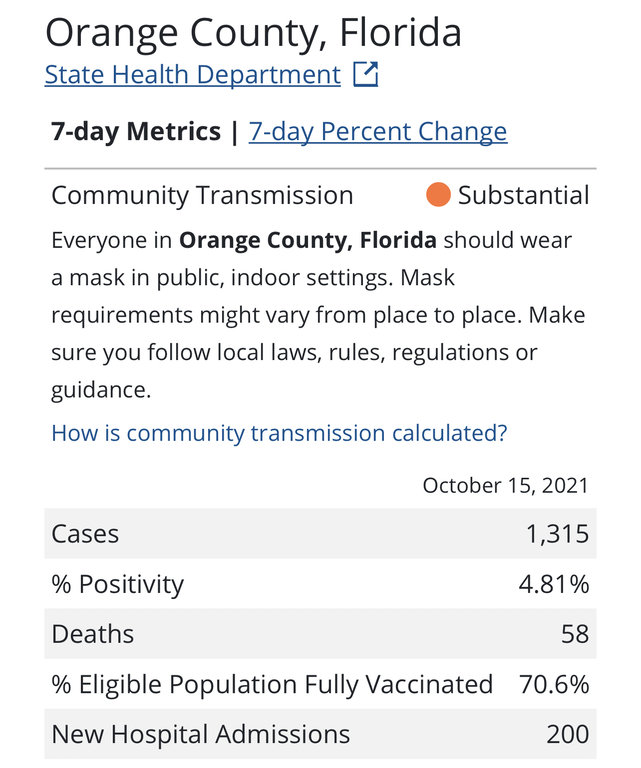Select the Deaths row label
This screenshot has height=768, width=641.
tap(92, 634)
